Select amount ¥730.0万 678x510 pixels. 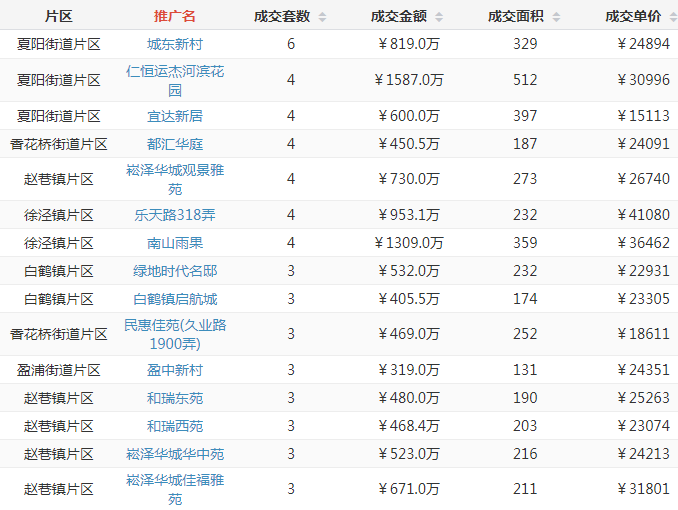409,179
